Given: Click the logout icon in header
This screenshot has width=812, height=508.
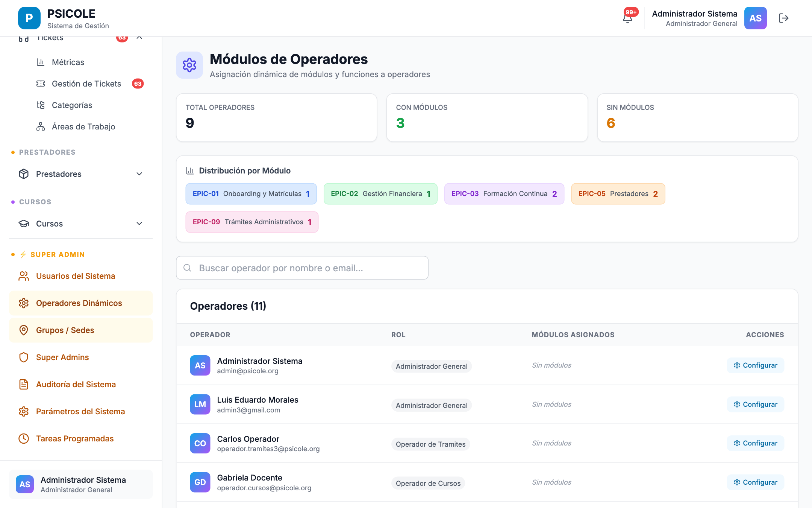Looking at the screenshot, I should [x=784, y=18].
